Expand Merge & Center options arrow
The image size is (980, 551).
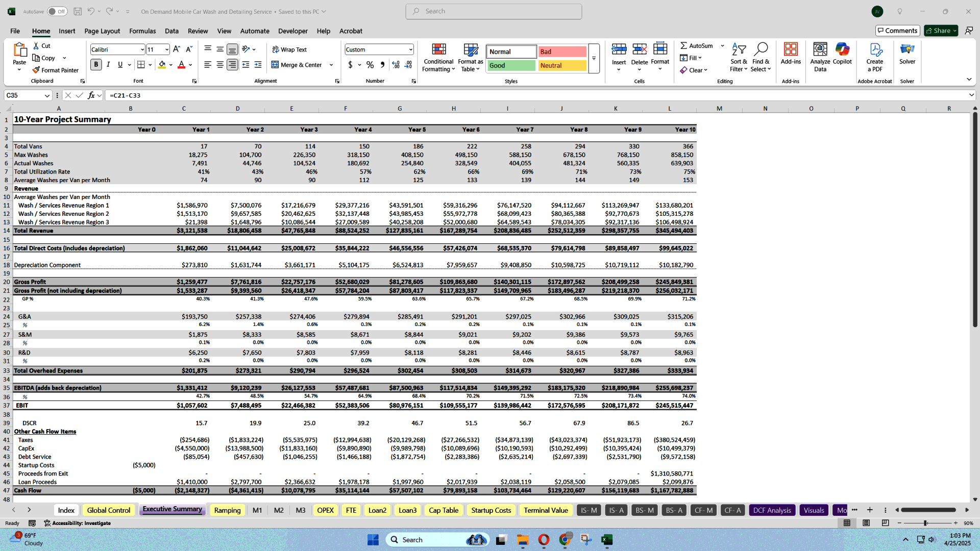tap(331, 65)
